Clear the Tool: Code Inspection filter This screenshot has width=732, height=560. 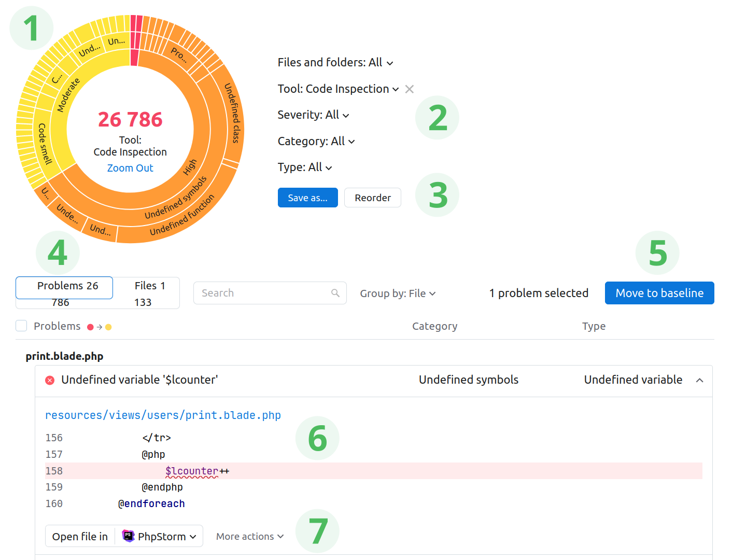click(409, 89)
